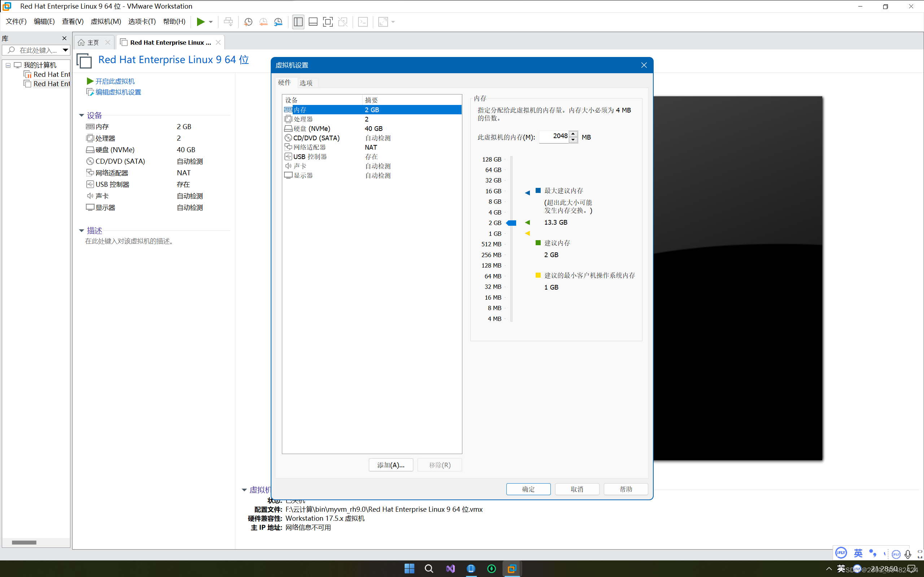Click the 添加(A)... button

[391, 465]
